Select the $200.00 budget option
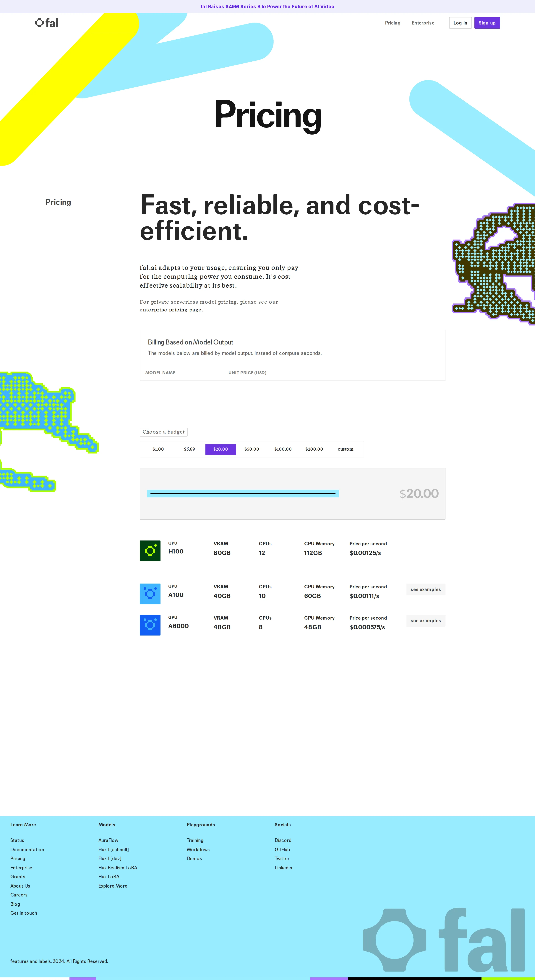This screenshot has width=535, height=980. tap(314, 449)
